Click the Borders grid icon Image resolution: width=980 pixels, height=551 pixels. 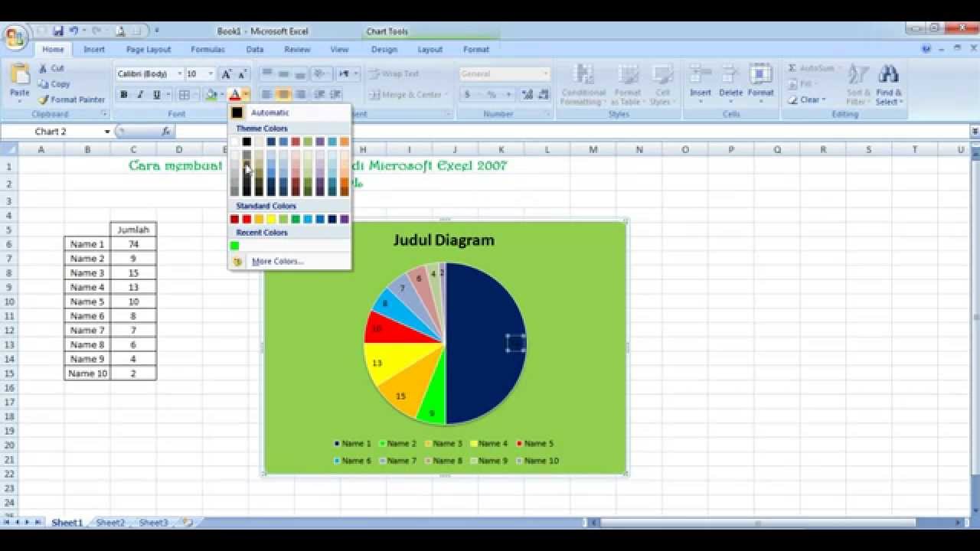184,95
